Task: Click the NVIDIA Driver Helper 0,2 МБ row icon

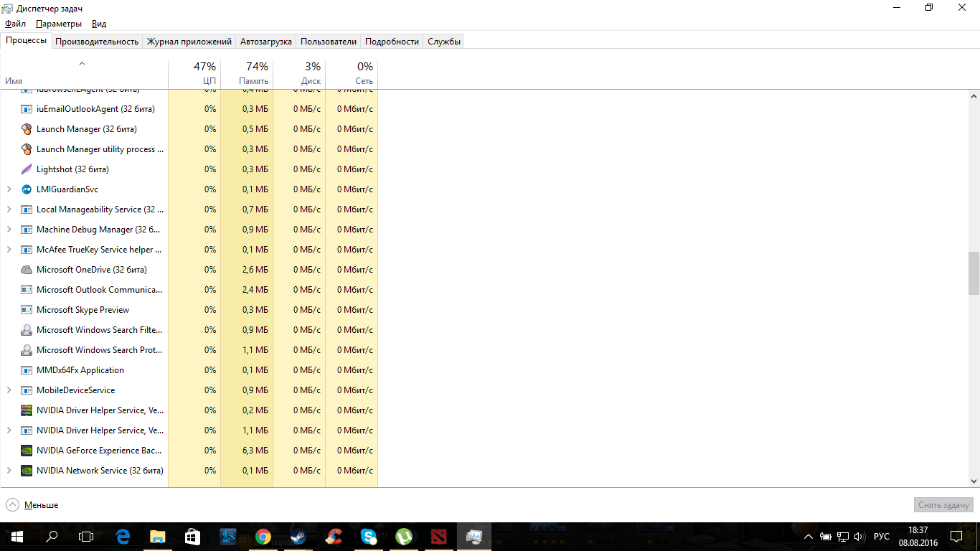Action: tap(27, 410)
